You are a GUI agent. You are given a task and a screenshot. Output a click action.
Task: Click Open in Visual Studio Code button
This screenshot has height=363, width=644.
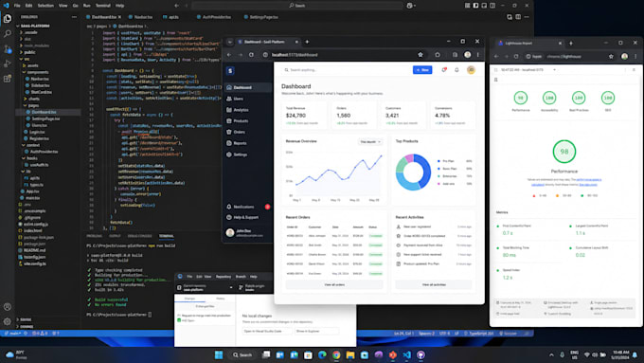tap(267, 331)
